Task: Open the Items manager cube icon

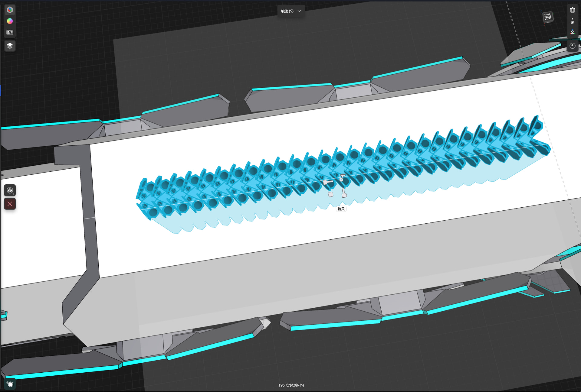Action: pyautogui.click(x=10, y=10)
